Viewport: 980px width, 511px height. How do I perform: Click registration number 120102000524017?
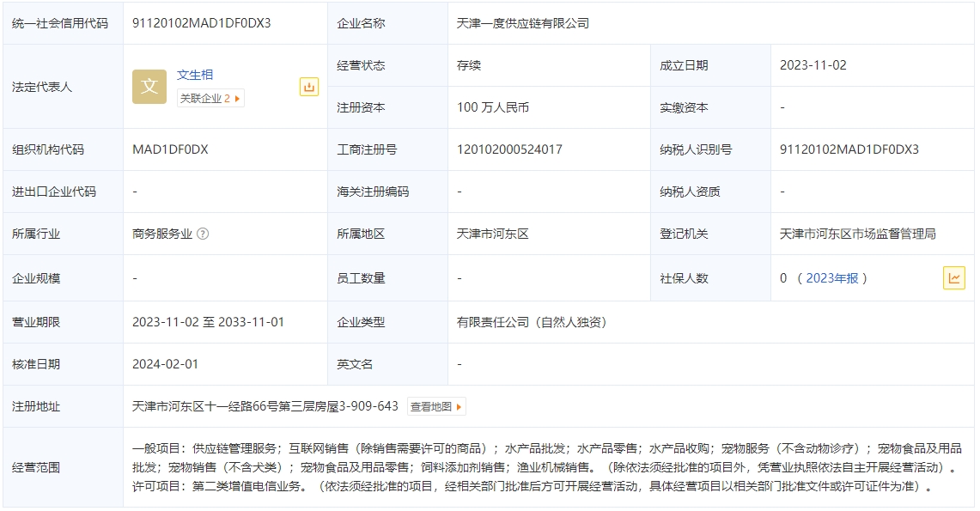509,149
